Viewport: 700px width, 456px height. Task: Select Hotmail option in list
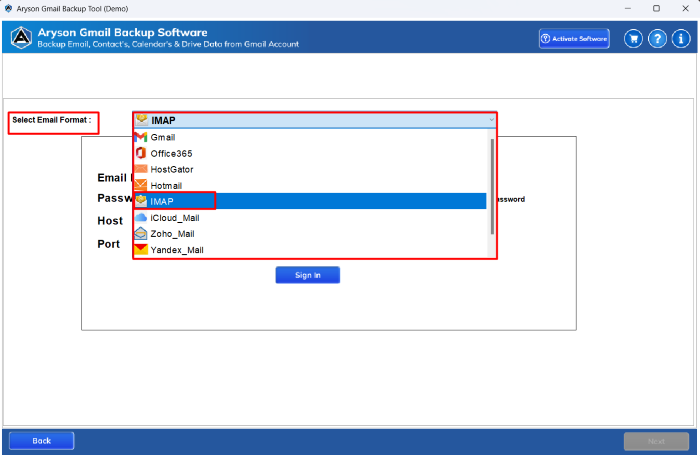pos(310,185)
